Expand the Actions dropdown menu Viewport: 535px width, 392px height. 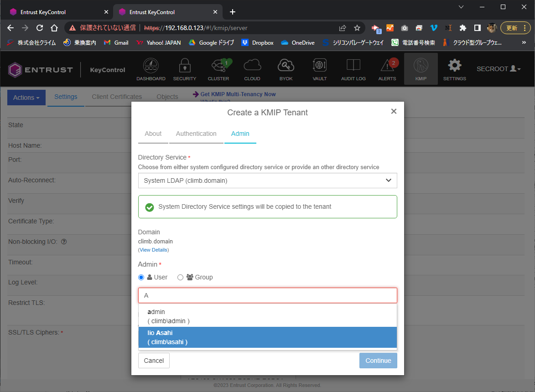26,98
